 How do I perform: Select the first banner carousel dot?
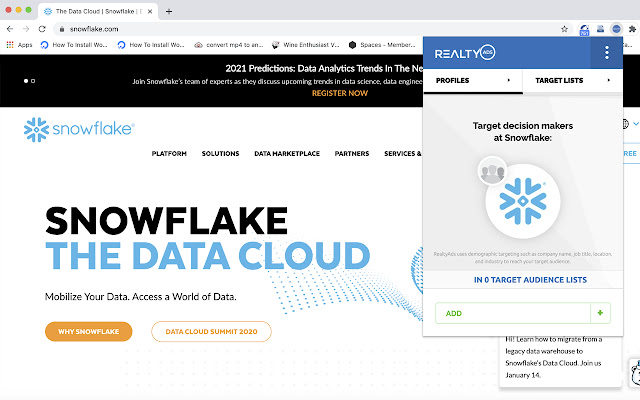26,81
